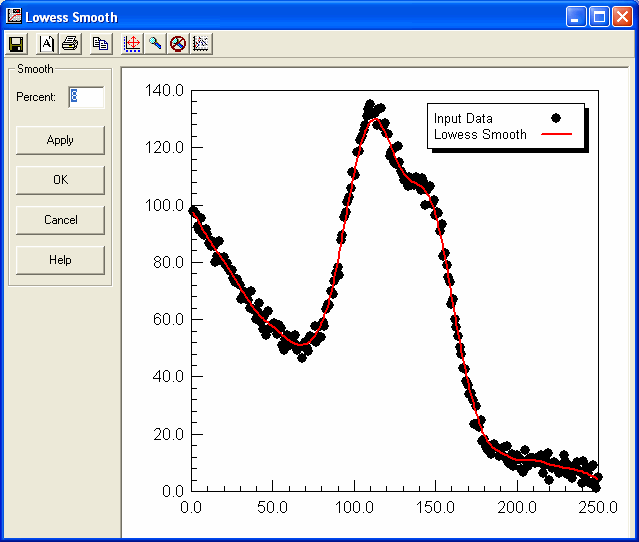The height and width of the screenshot is (542, 639).
Task: Click the 'Input Data' legend entry
Action: pyautogui.click(x=463, y=119)
